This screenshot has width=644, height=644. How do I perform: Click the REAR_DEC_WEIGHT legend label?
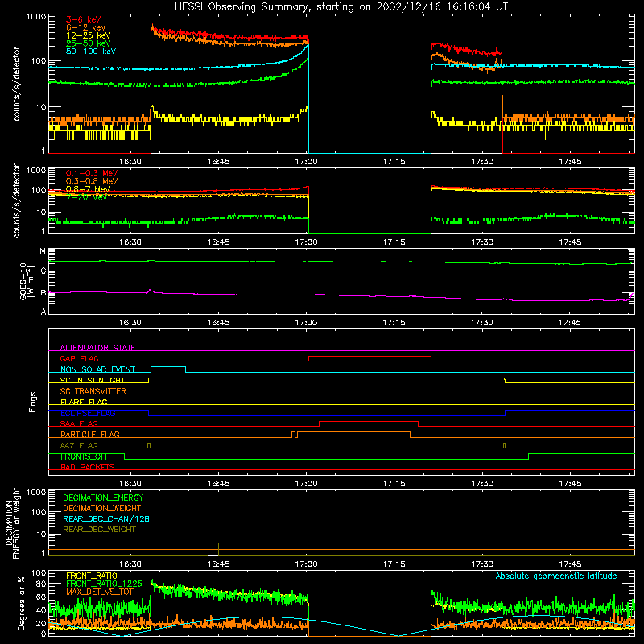99,530
